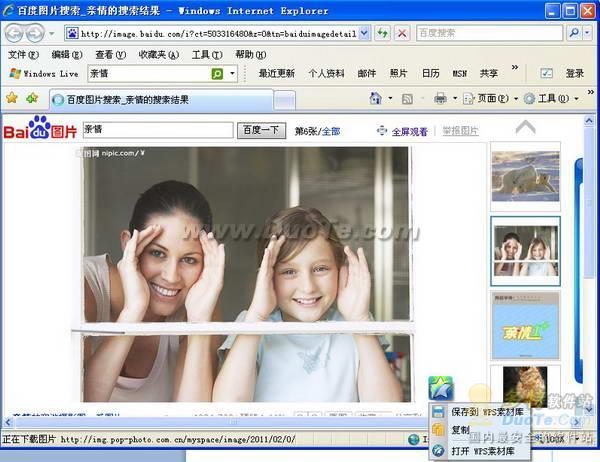This screenshot has height=462, width=600.
Task: Click the Baidu 图片 logo
Action: [41, 128]
